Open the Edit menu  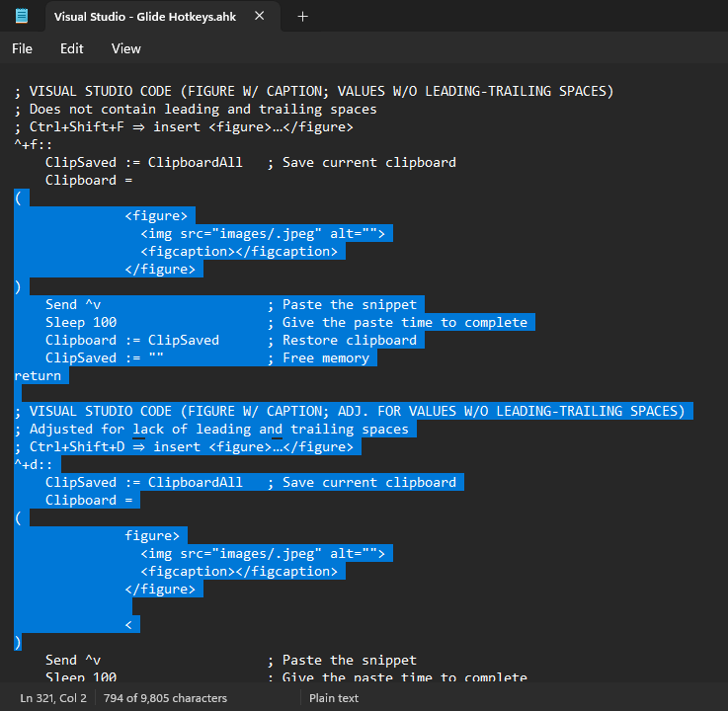[71, 48]
